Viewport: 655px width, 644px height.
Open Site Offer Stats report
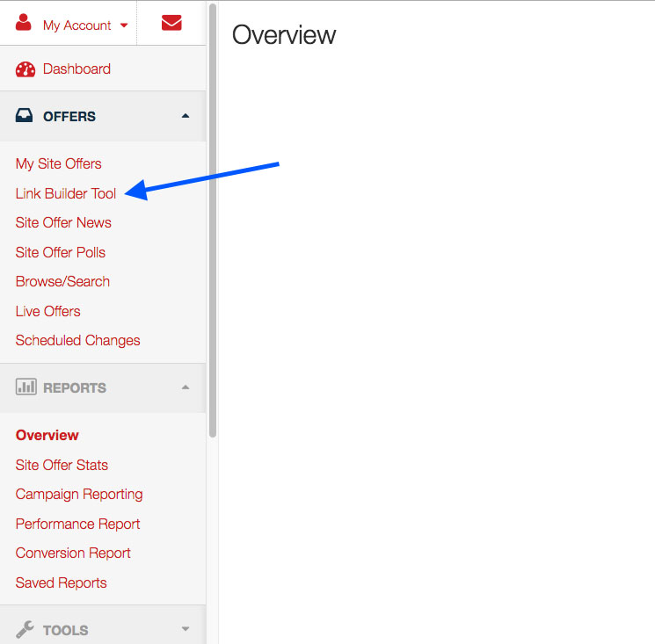(62, 465)
